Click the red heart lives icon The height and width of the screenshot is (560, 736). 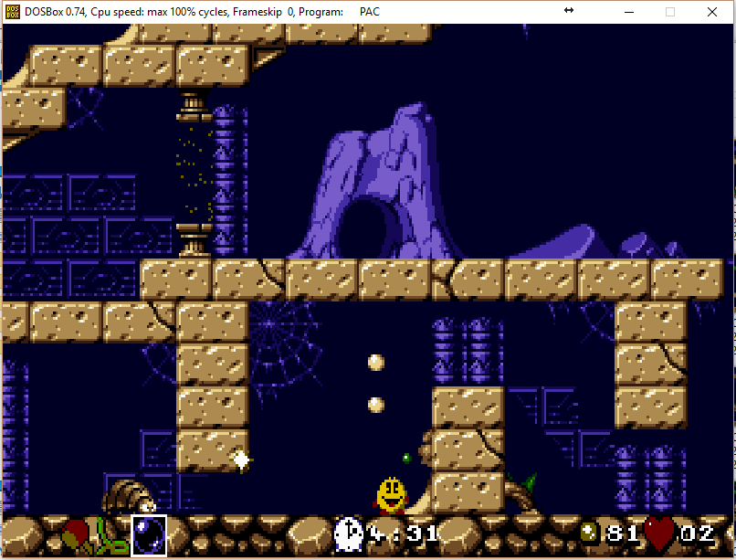coord(660,534)
